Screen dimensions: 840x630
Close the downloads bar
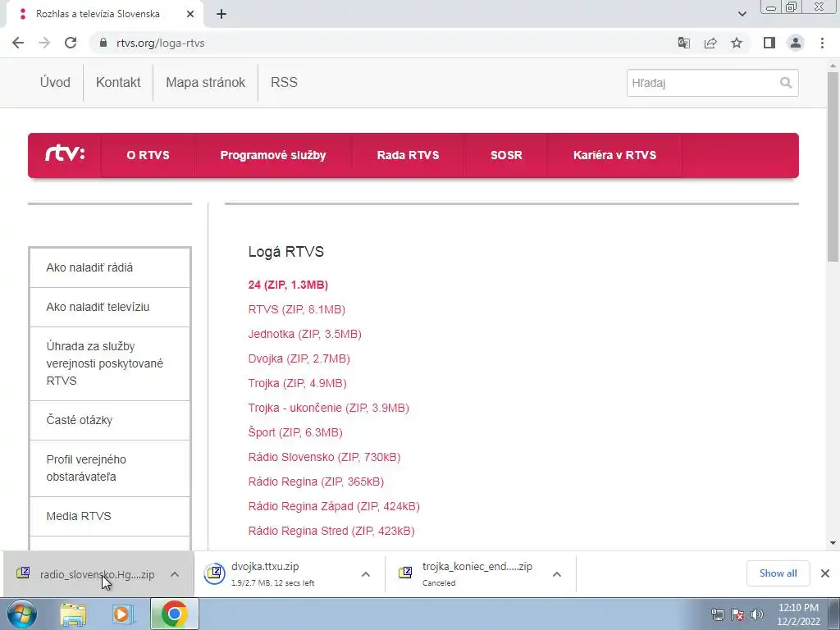pos(825,573)
